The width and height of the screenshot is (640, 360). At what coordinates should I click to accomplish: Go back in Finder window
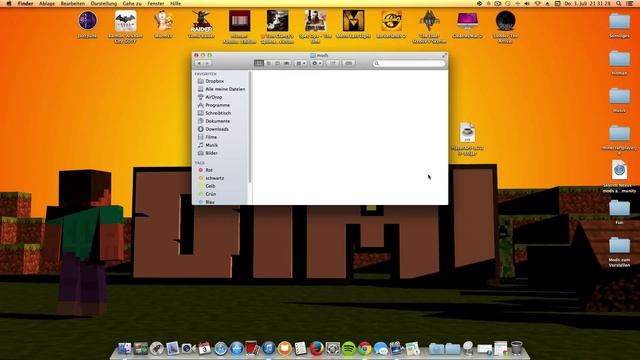pos(199,63)
